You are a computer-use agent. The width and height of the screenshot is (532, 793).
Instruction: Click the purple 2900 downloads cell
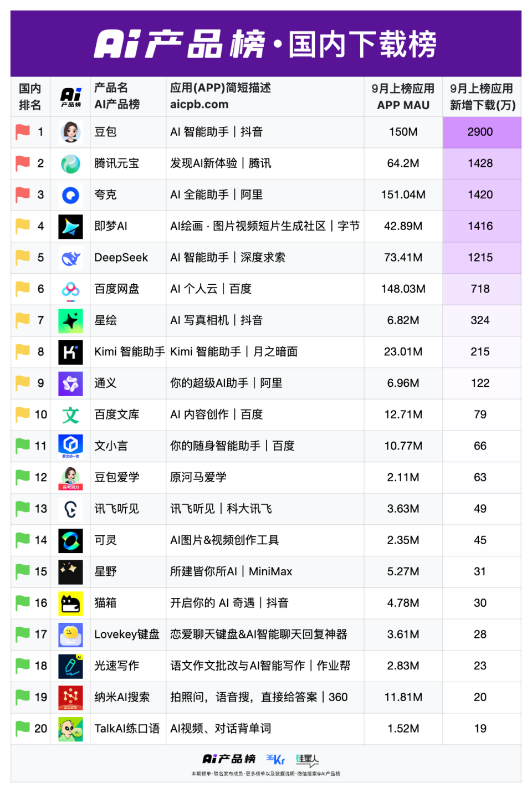coord(480,132)
